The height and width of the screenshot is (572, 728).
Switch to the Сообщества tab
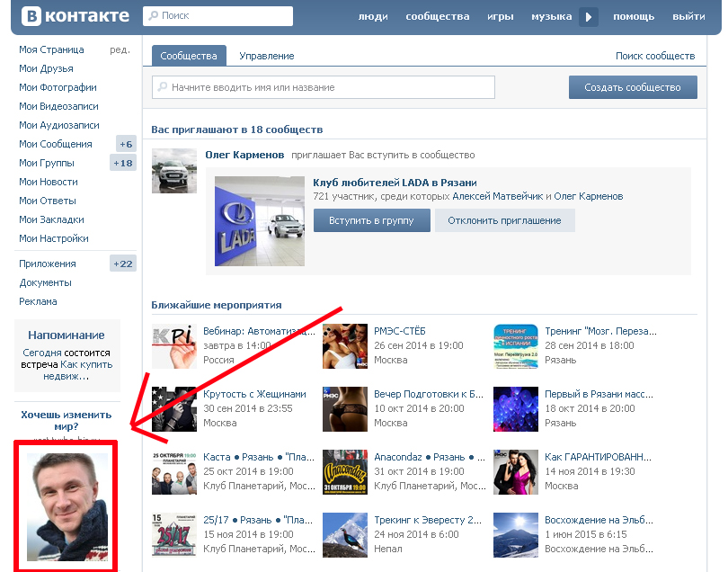[189, 56]
